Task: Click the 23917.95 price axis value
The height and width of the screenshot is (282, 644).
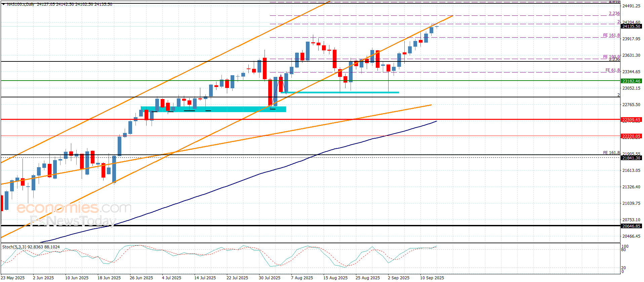Action: coord(631,39)
